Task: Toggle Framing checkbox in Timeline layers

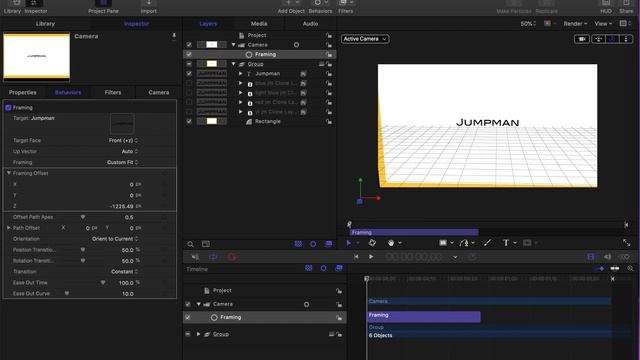Action: [x=188, y=317]
